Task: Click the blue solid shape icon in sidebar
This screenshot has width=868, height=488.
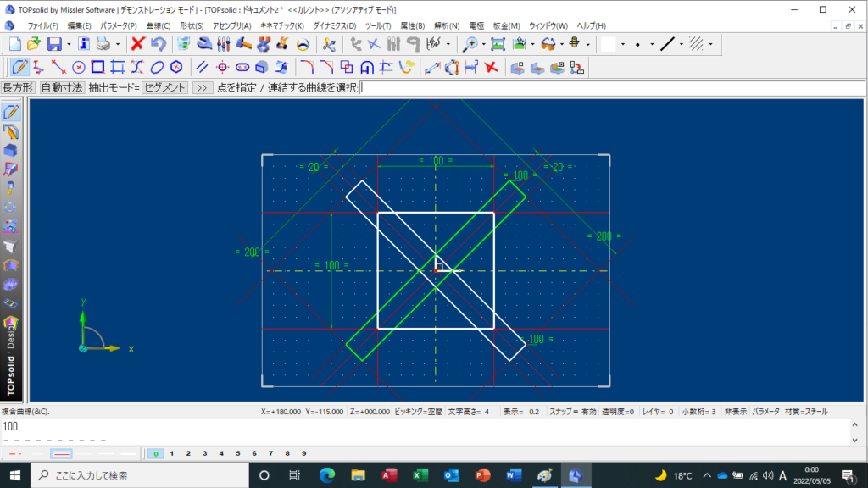Action: 10,151
